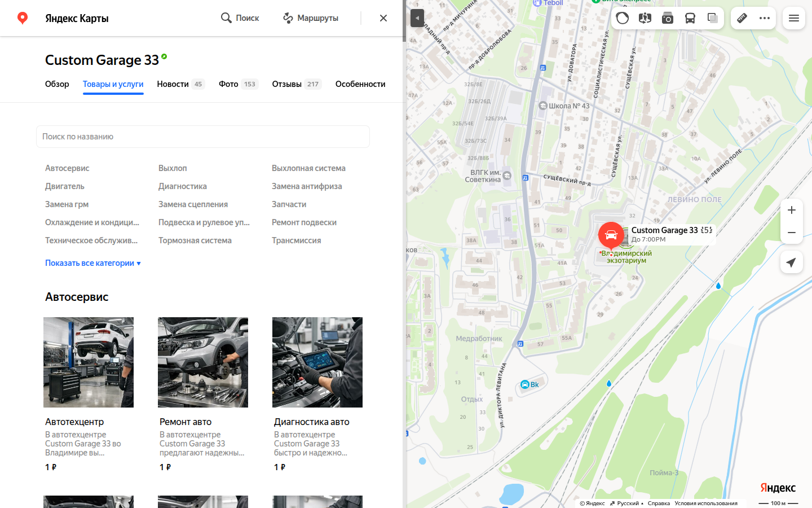Focus the Поиск по названию search field

coord(203,137)
